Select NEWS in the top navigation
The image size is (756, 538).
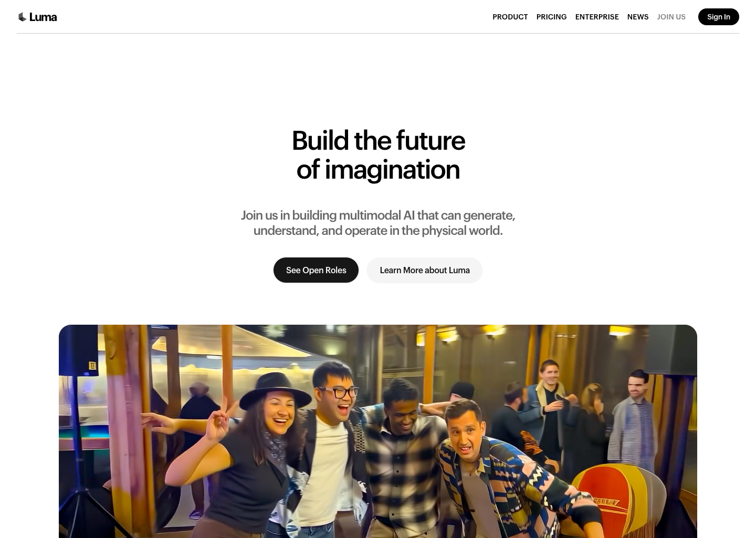[638, 17]
